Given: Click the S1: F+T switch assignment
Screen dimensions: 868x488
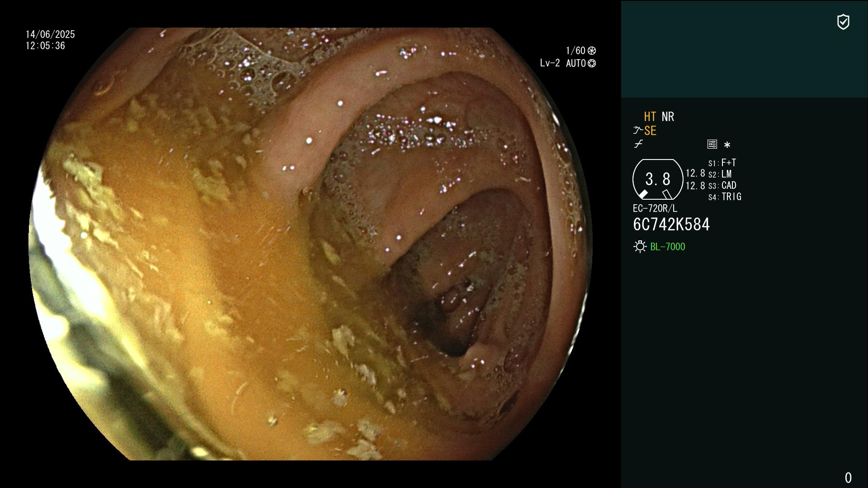Looking at the screenshot, I should 722,163.
